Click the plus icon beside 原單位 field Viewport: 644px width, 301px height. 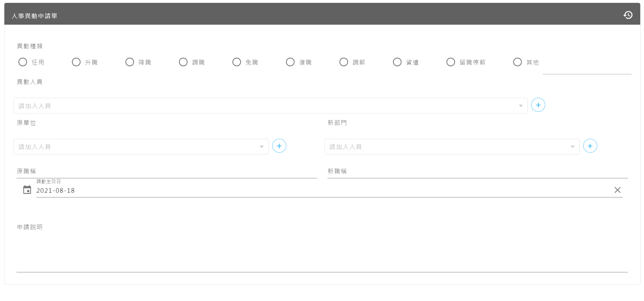coord(279,146)
